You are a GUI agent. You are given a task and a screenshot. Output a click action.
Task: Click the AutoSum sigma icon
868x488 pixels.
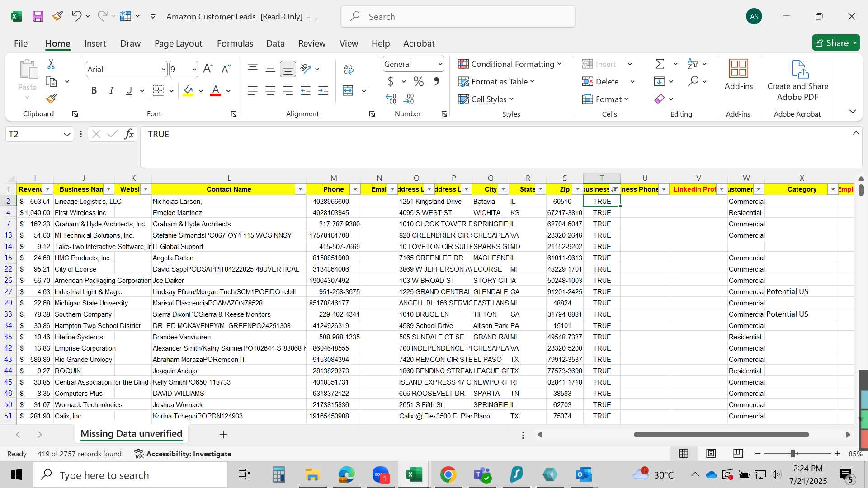(660, 64)
